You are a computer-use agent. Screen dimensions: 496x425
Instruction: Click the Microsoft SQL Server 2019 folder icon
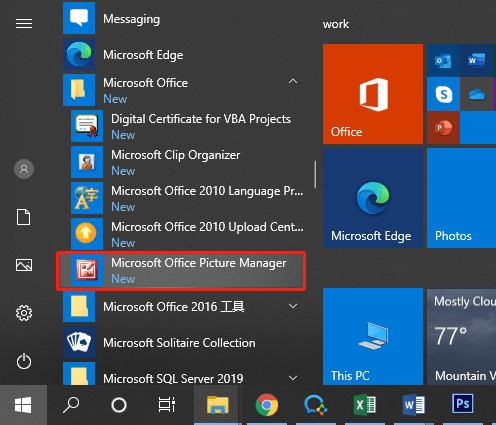[79, 374]
